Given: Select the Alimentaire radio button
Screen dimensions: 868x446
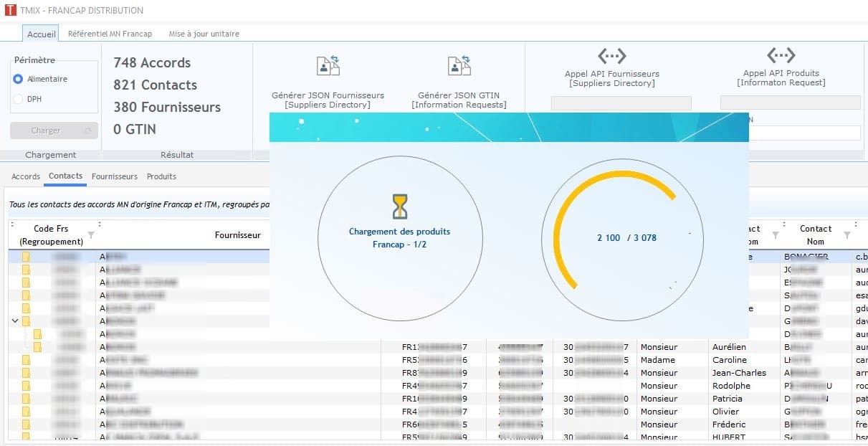Looking at the screenshot, I should [x=18, y=79].
